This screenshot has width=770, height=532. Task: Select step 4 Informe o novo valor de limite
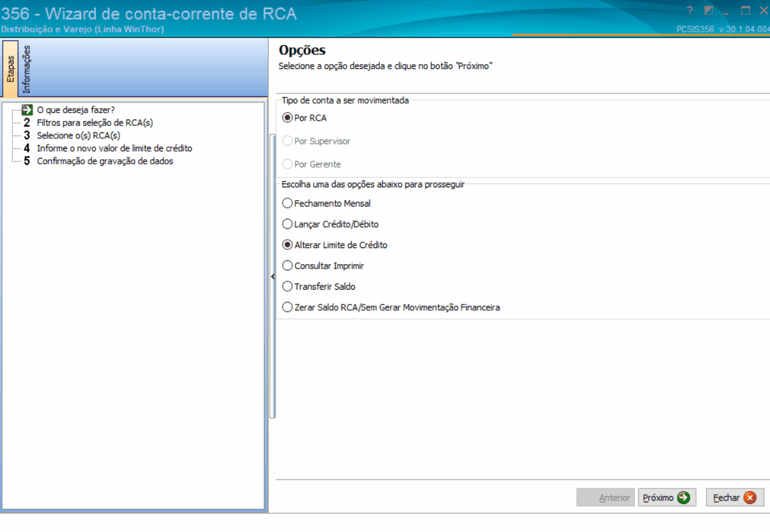114,148
